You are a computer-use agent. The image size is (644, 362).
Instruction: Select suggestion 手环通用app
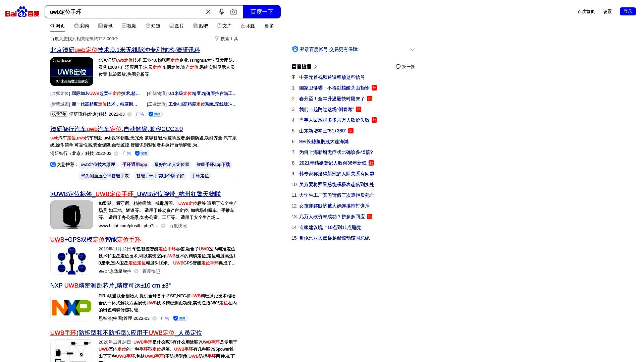click(x=135, y=165)
